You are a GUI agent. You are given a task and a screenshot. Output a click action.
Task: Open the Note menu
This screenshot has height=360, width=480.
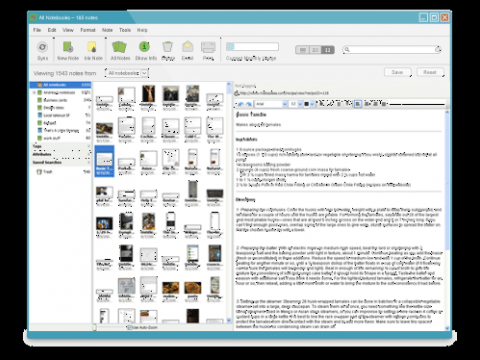(107, 30)
